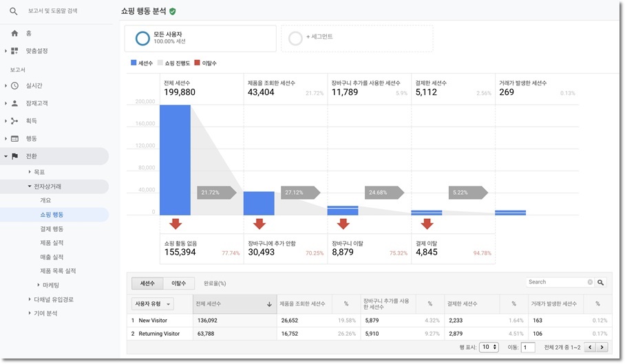625x364 pixels.
Task: Click the red drop arrow above 쇼핑 활동 없음
Action: click(x=176, y=224)
